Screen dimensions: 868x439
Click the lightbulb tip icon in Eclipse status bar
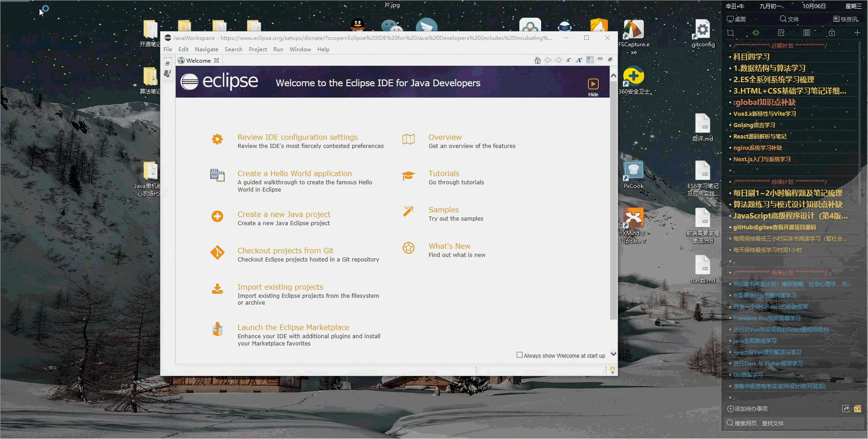tap(612, 370)
